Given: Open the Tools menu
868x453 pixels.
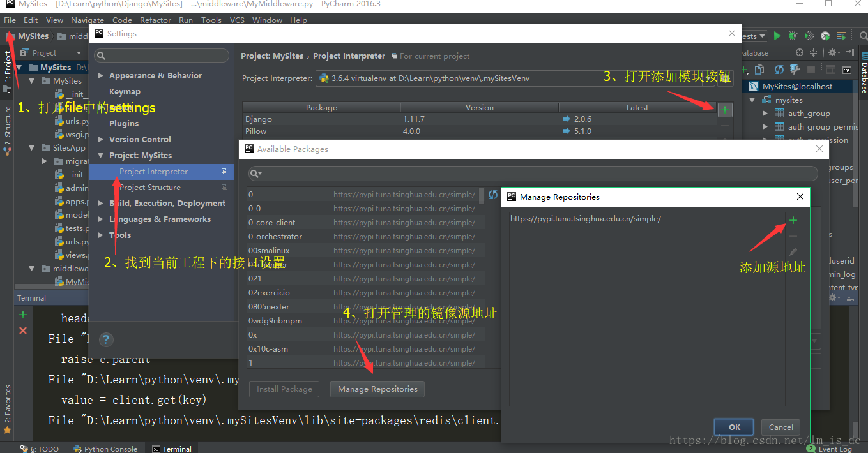Looking at the screenshot, I should point(211,20).
